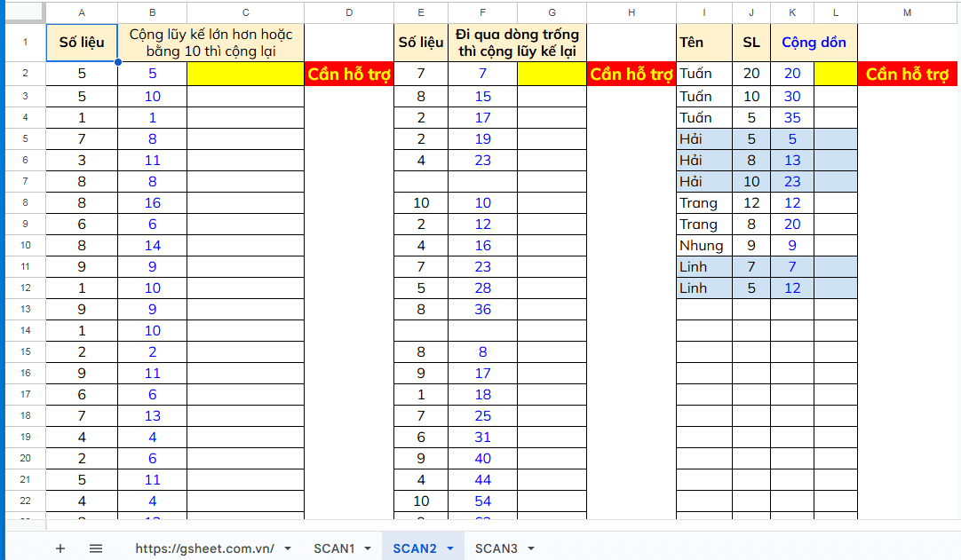Switch to the SCAN3 sheet tab
The image size is (961, 560).
(x=496, y=548)
